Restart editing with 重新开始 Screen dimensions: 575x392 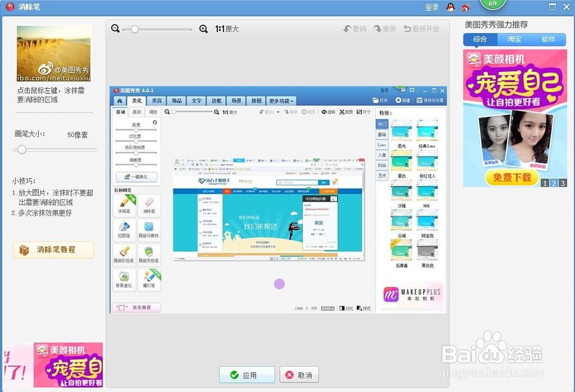click(x=421, y=29)
